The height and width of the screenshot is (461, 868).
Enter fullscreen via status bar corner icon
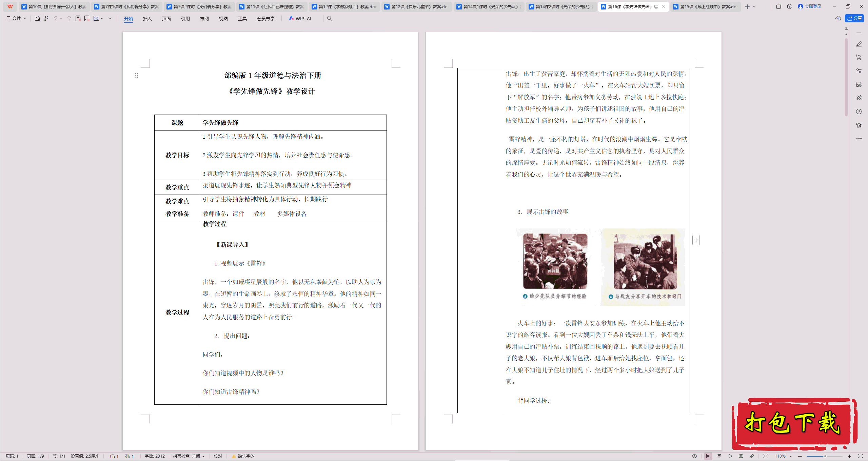(x=860, y=456)
